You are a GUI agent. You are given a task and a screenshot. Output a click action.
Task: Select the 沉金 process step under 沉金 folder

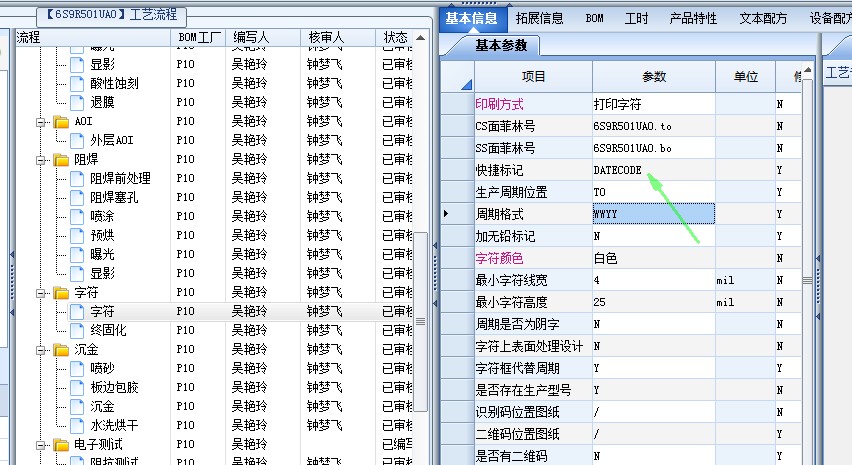(102, 406)
